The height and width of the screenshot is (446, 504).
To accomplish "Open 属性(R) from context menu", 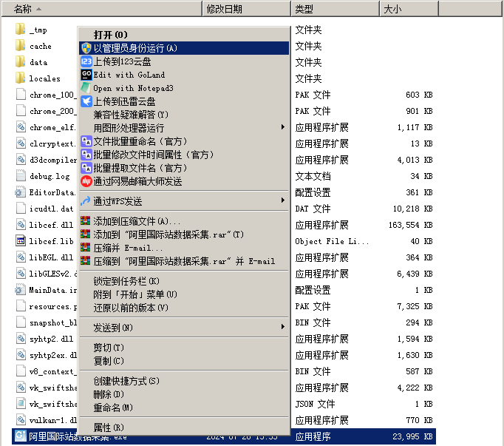I will point(184,428).
